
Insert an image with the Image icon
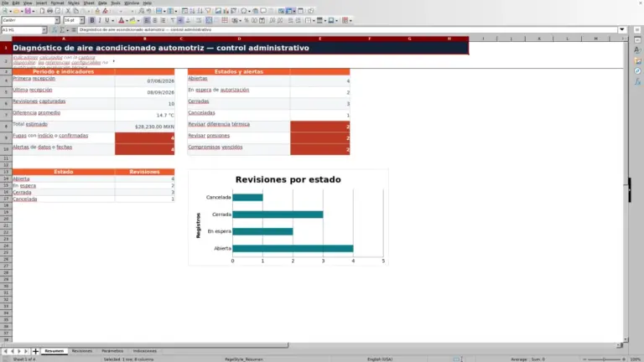pos(219,11)
